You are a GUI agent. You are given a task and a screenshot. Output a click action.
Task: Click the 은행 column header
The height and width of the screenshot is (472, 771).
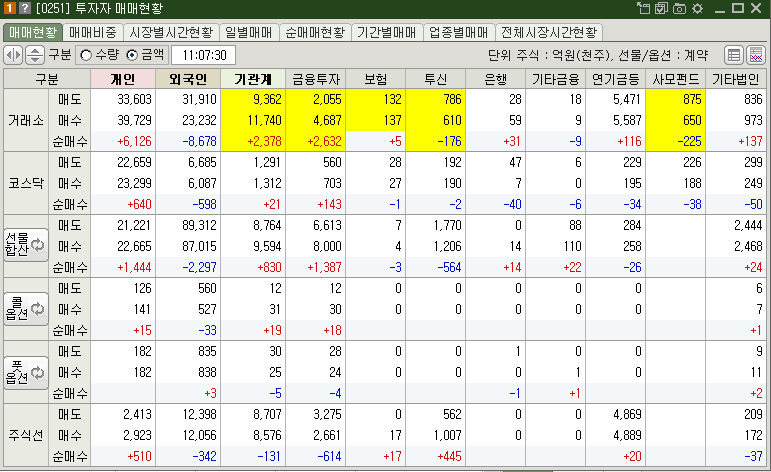click(496, 79)
